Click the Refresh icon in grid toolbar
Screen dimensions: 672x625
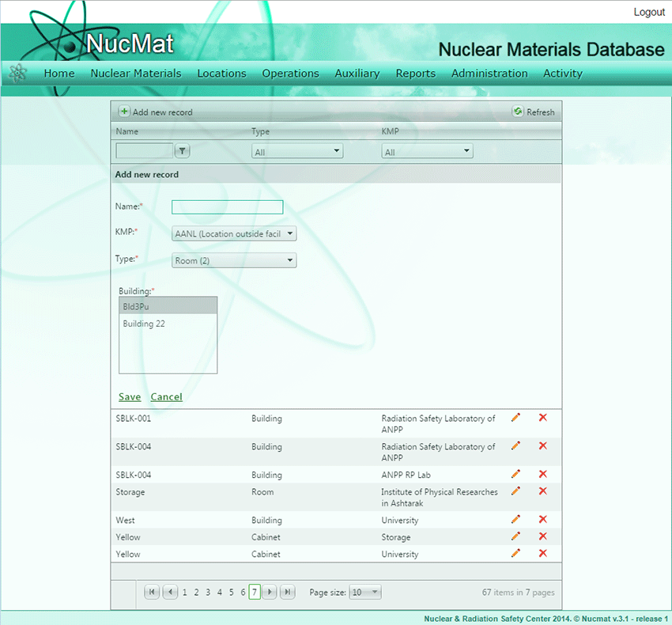(518, 112)
